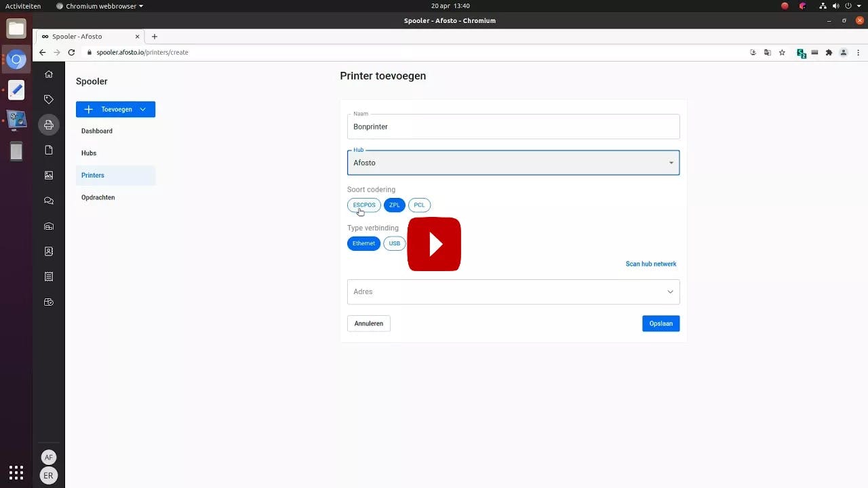Open Printers in Spooler menu
Screen dimensions: 868x488
[x=115, y=176]
